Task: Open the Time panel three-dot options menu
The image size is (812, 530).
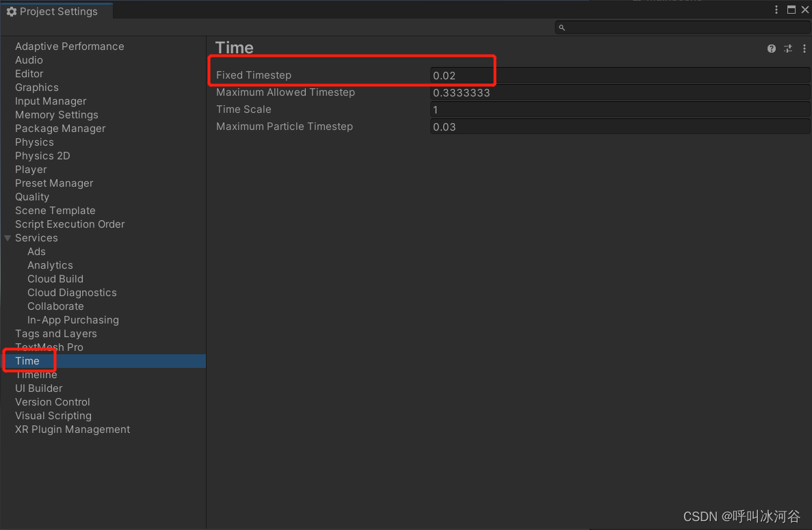Action: [804, 49]
